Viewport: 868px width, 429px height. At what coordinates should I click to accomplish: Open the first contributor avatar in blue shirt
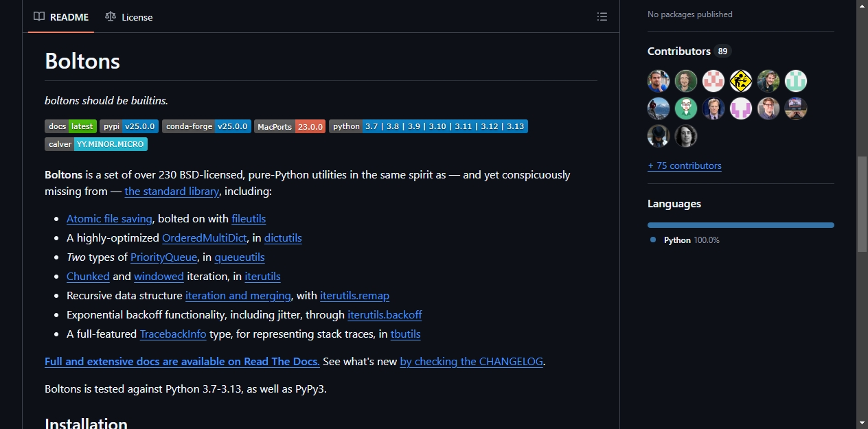[659, 81]
